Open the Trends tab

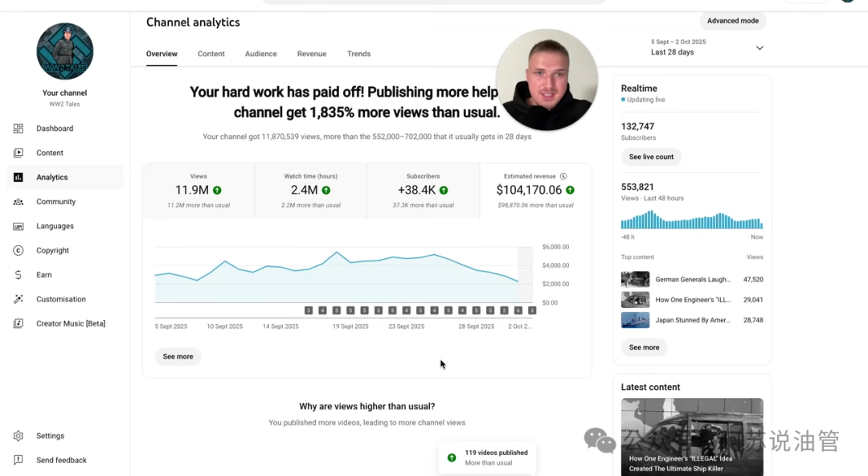point(358,54)
